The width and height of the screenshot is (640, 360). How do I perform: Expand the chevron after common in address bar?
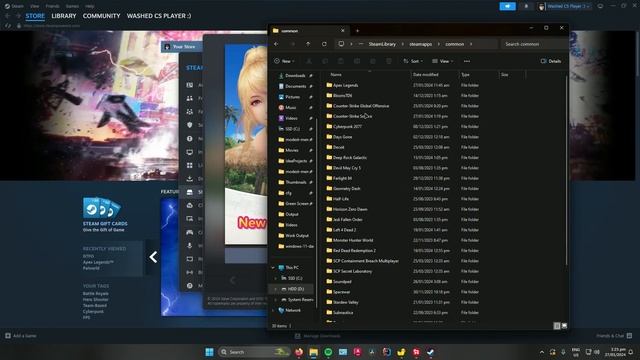pyautogui.click(x=471, y=44)
